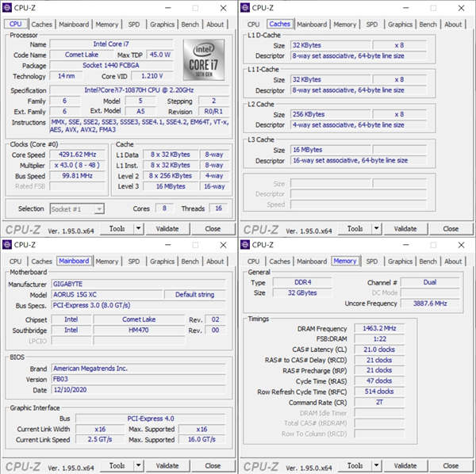Click CPU-Z app icon in bottom-left window title bar
Viewport: 476px width, 474px height.
[x=7, y=244]
